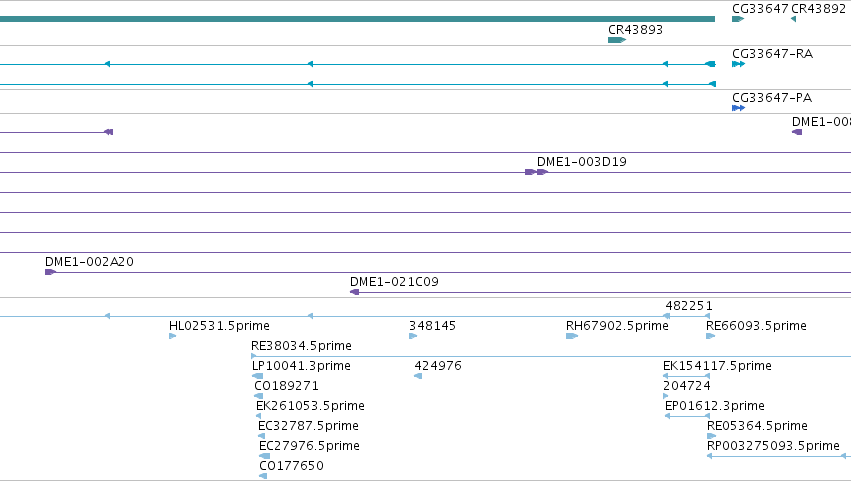Select the DME1-002A20 purple start glyph
The image size is (851, 481).
pos(50,272)
